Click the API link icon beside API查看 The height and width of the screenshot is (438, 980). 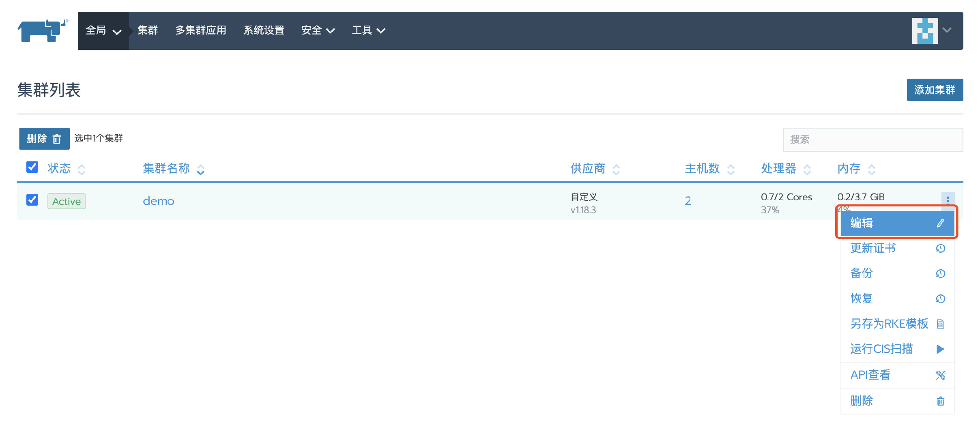point(940,375)
